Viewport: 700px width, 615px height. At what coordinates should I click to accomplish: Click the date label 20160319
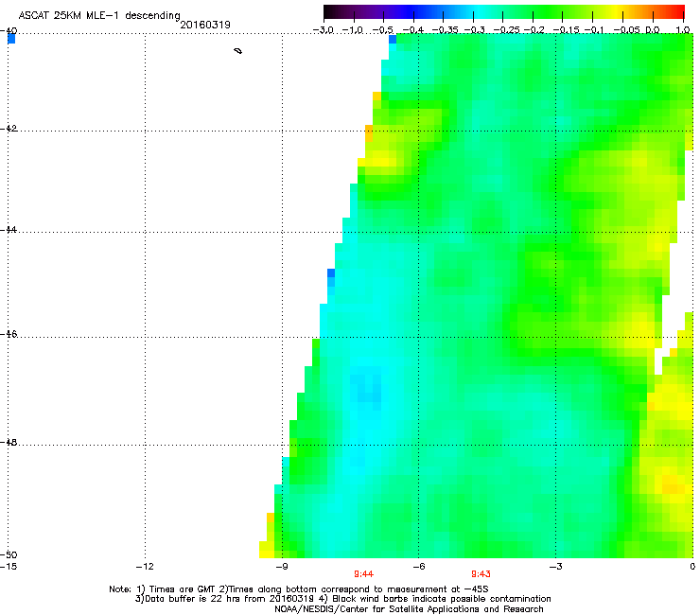click(x=205, y=25)
